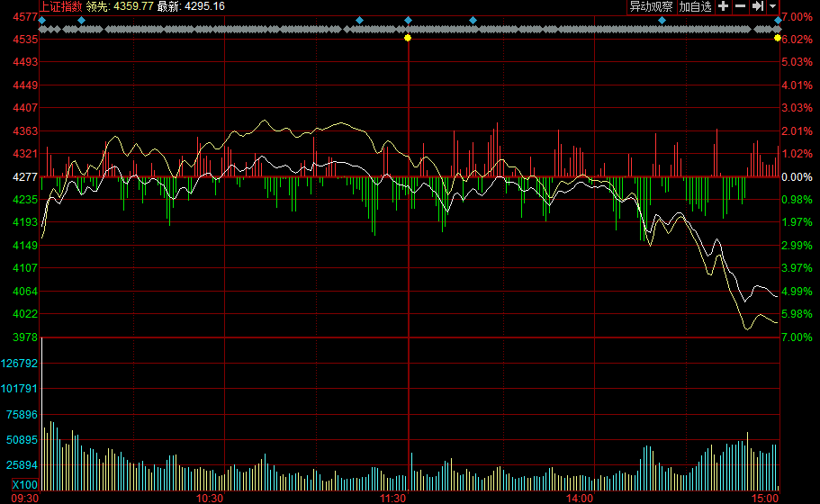Click the 4.99% percent axis label

click(x=797, y=292)
